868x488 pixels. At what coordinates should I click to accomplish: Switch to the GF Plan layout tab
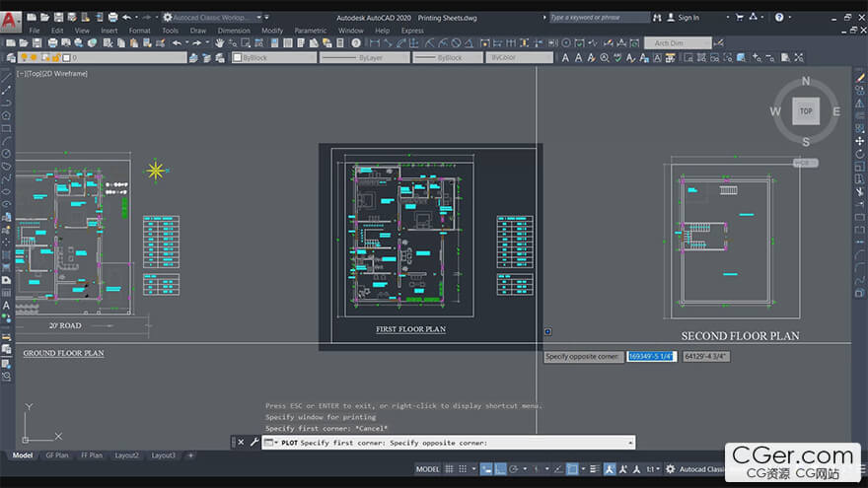pyautogui.click(x=57, y=455)
